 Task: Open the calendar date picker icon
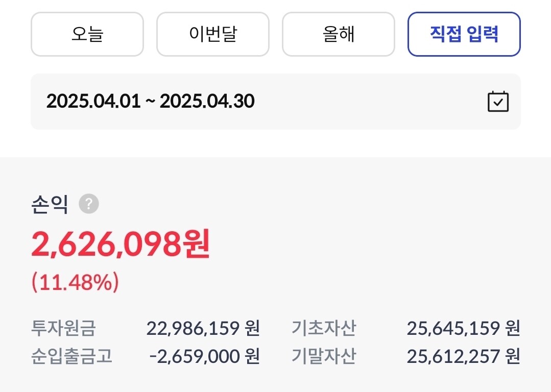(498, 102)
